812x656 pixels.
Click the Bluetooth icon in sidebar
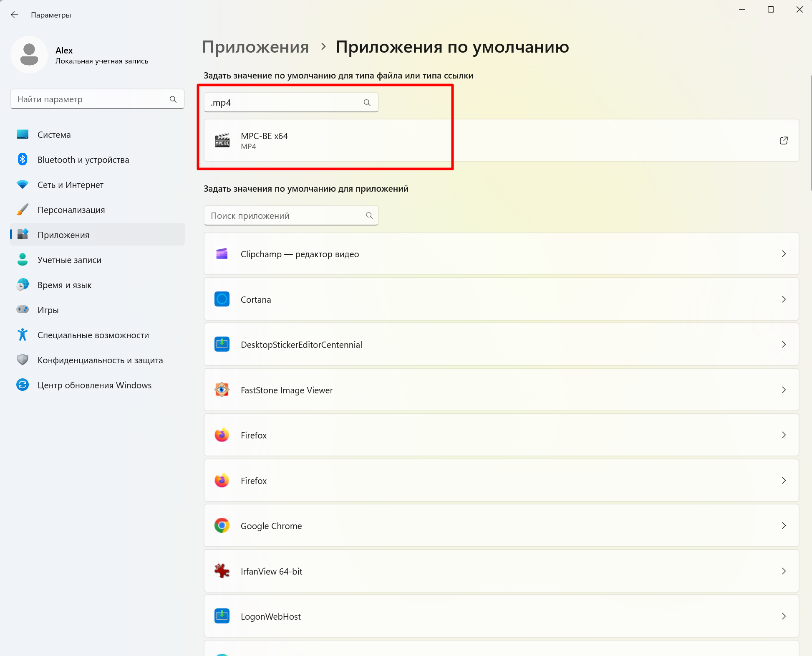tap(23, 160)
